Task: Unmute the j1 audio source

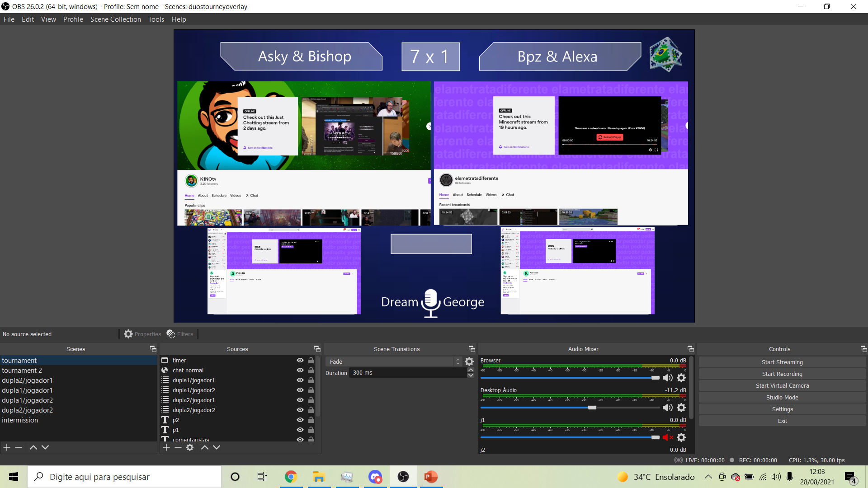Action: point(667,437)
